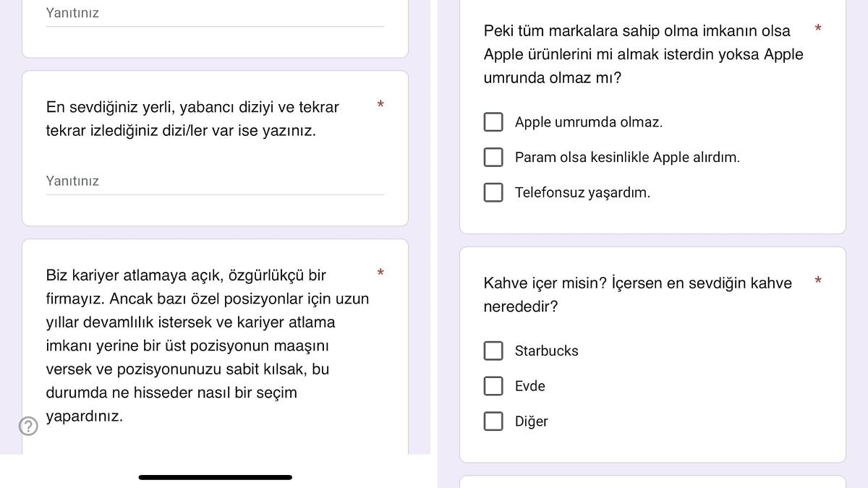Click the red asterisk next to the coffee question
Screen dimensions: 868x488
coord(818,281)
